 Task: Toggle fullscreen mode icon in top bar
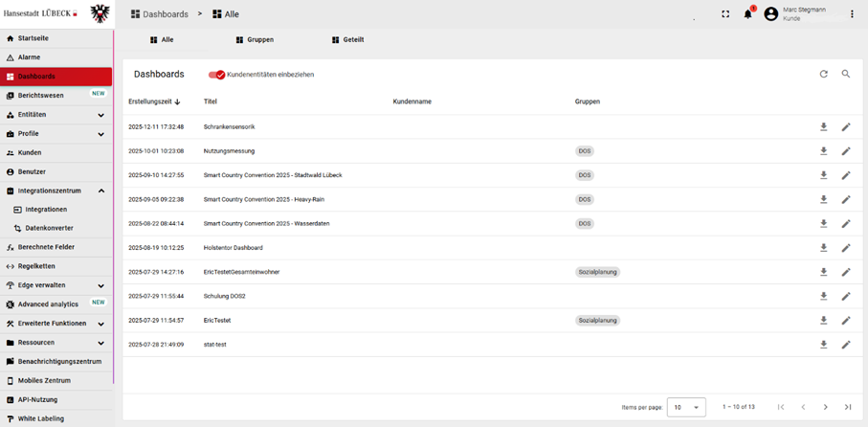[724, 14]
